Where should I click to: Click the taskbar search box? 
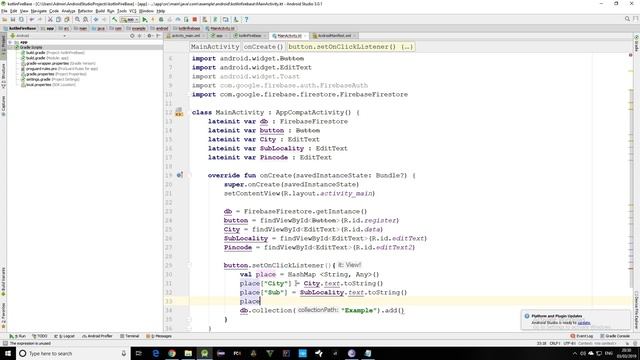pyautogui.click(x=73, y=353)
